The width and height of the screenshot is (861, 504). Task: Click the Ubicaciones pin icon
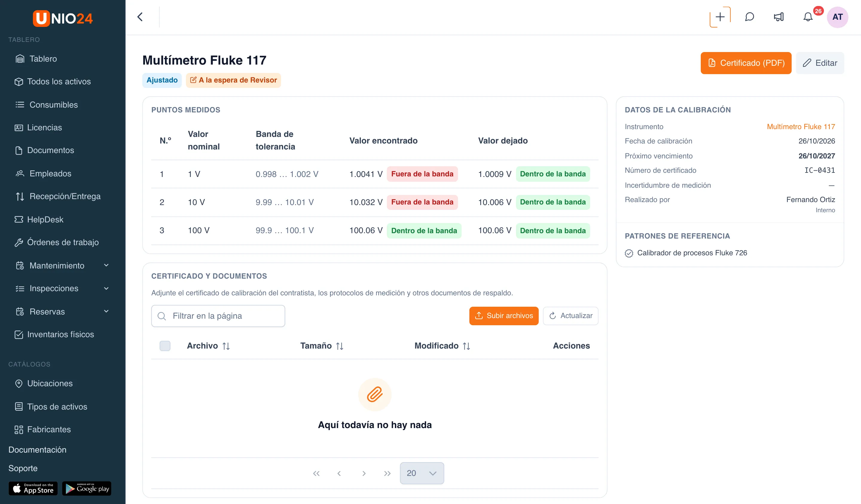click(x=19, y=384)
